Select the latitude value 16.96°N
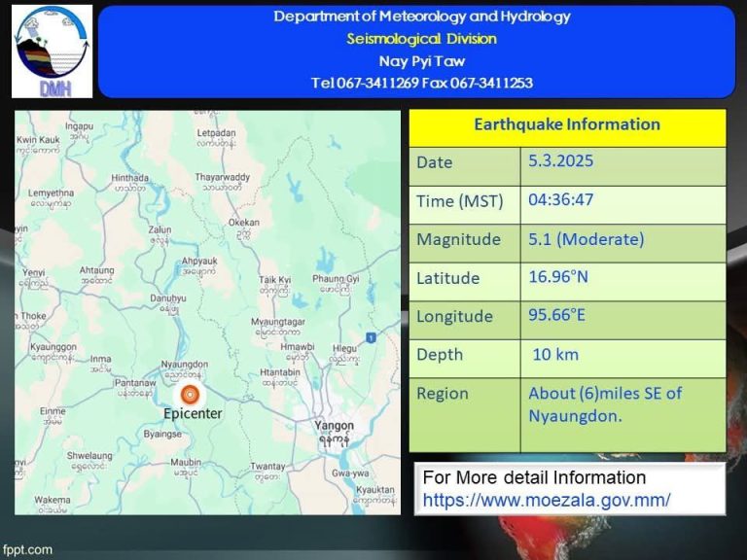747x560 pixels. (558, 277)
